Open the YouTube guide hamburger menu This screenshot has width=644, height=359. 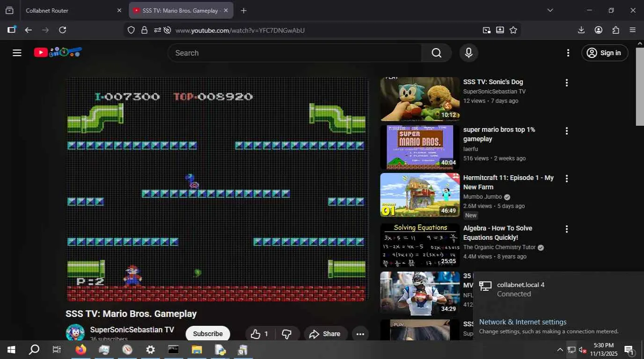pyautogui.click(x=17, y=53)
